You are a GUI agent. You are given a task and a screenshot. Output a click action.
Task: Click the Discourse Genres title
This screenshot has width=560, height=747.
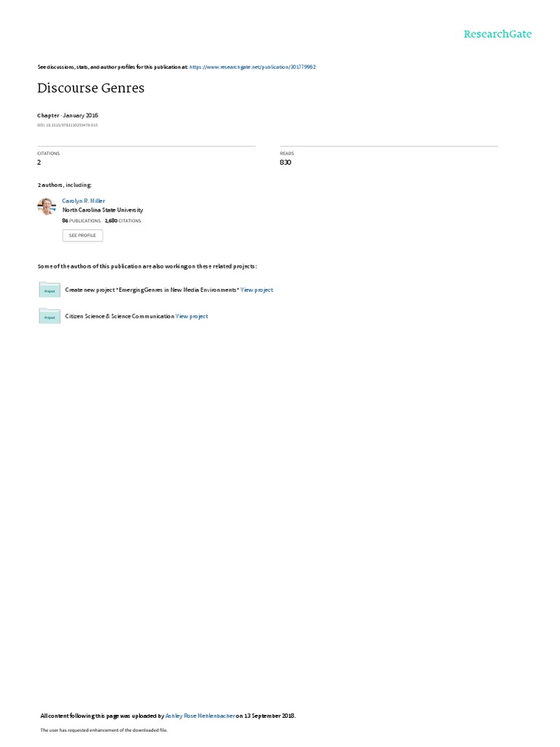(x=91, y=88)
